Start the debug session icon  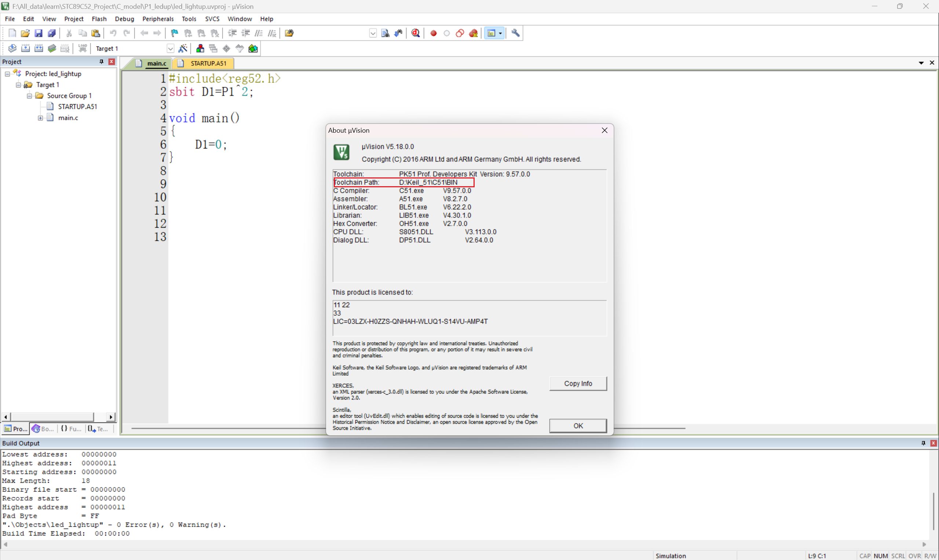415,33
